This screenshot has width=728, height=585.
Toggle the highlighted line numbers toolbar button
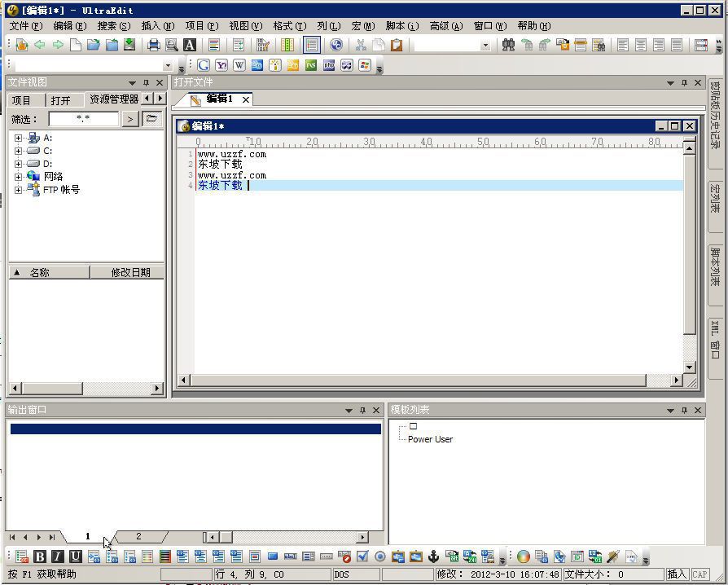pyautogui.click(x=312, y=45)
